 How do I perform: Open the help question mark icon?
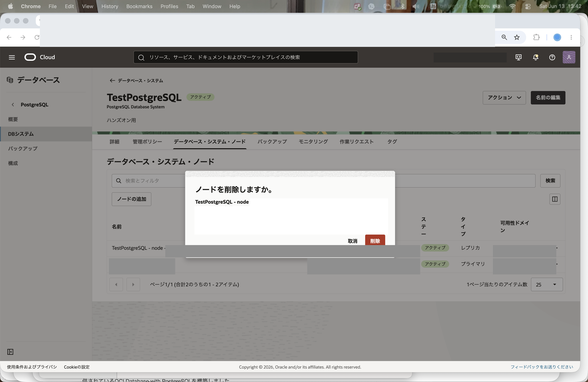pyautogui.click(x=552, y=57)
